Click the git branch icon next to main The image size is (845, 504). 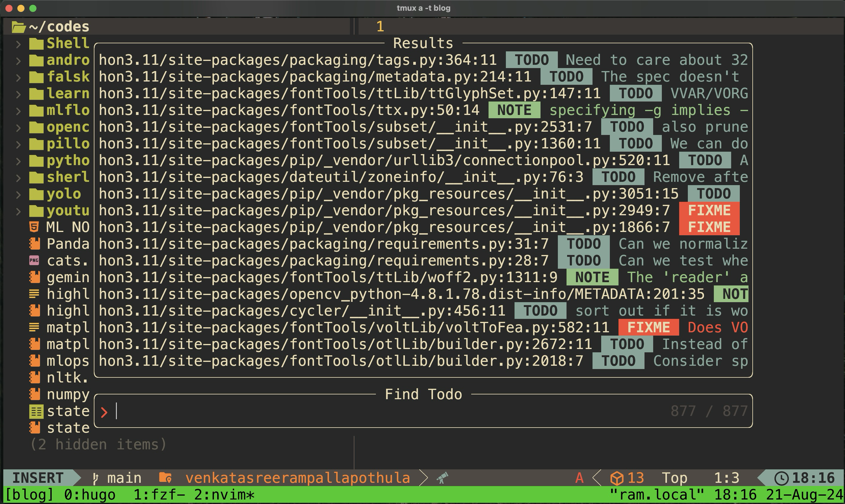click(x=96, y=478)
